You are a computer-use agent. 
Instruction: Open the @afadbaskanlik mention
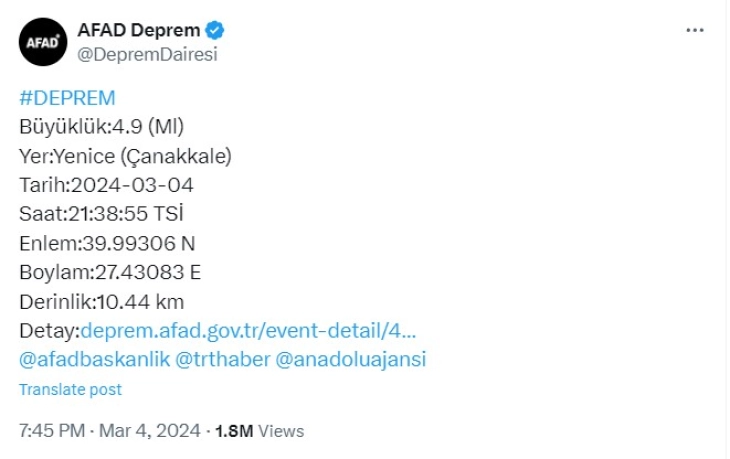point(94,360)
